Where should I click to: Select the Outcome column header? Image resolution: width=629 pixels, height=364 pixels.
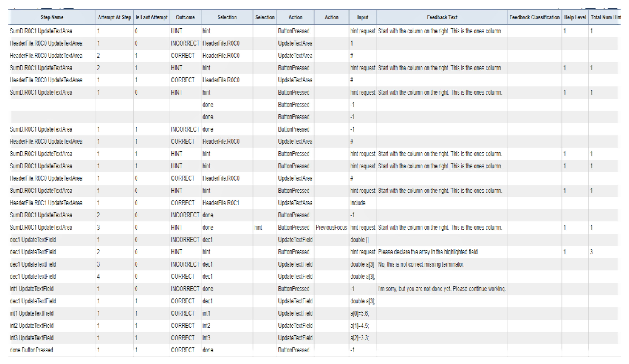(x=185, y=17)
